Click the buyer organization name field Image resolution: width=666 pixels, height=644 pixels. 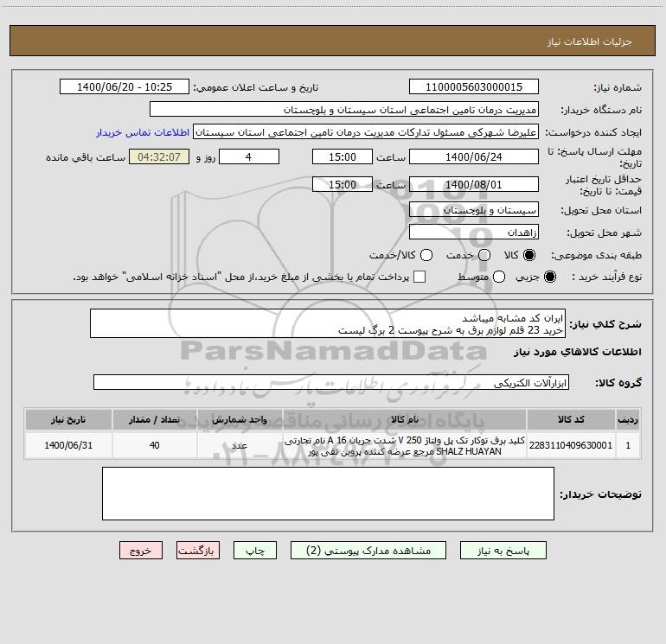pyautogui.click(x=344, y=110)
